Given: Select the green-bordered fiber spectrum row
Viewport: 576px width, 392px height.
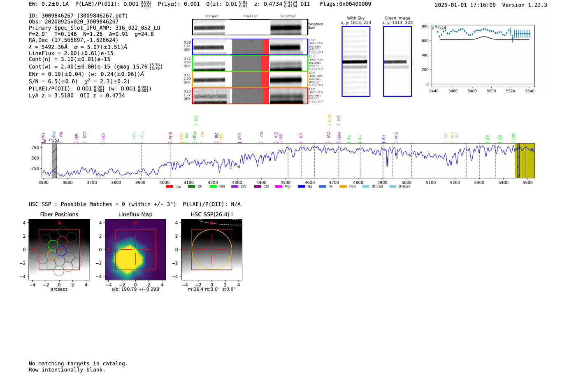Looking at the screenshot, I should (x=250, y=63).
